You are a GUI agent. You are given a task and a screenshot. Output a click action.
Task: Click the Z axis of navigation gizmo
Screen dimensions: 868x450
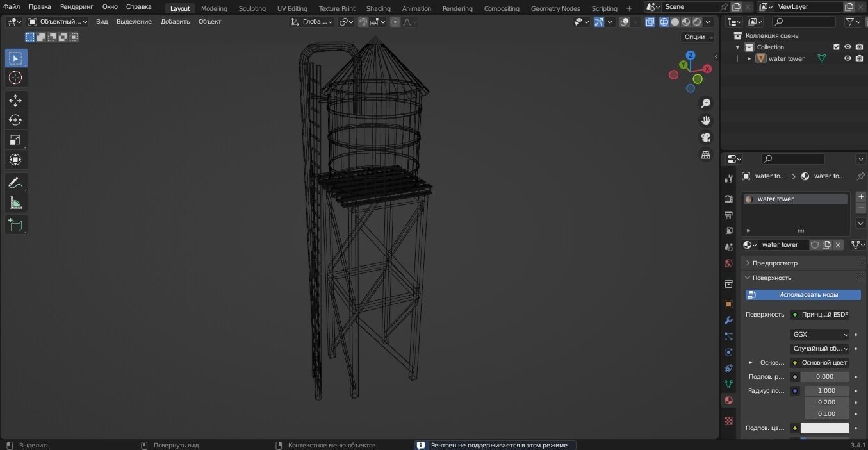691,55
